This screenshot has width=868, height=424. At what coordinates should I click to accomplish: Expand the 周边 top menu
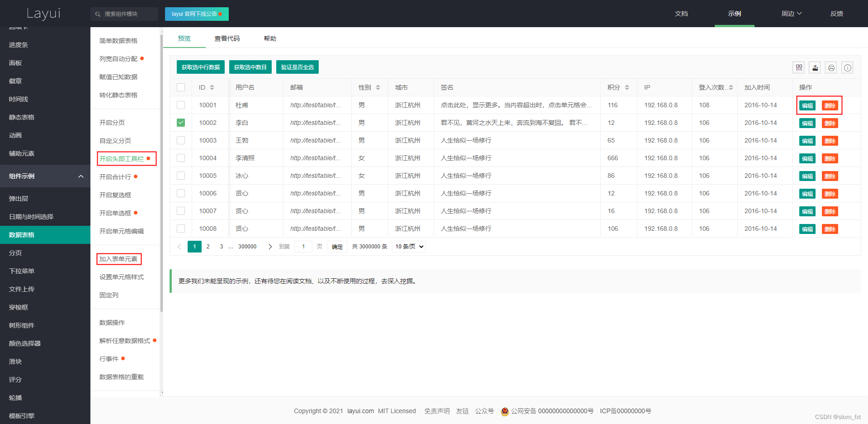(x=791, y=14)
